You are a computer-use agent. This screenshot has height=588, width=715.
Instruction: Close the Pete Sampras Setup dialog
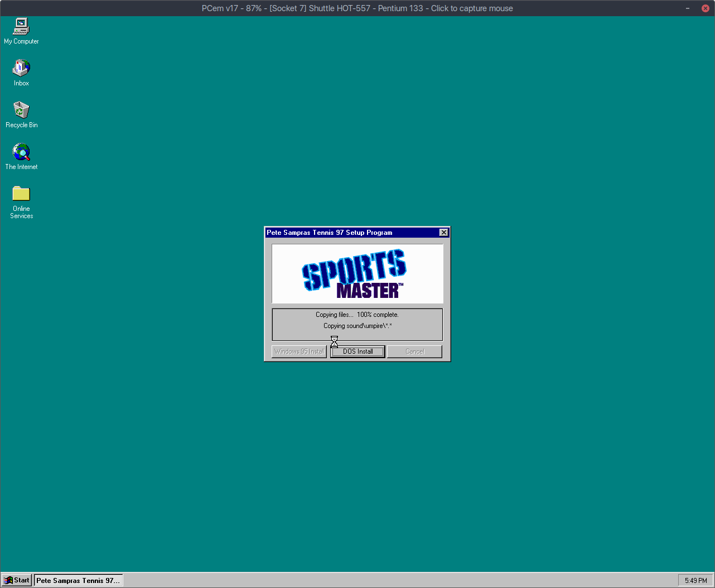click(x=443, y=233)
